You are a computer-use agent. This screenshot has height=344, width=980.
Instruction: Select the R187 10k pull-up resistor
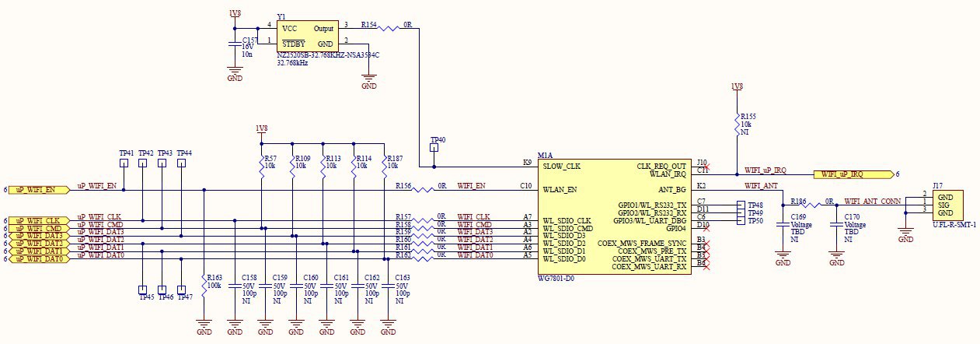(x=385, y=166)
